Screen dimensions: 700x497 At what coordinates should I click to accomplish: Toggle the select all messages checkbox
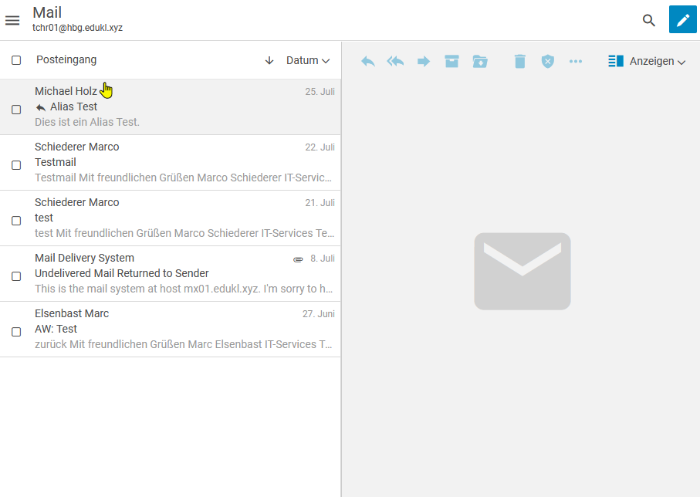tap(16, 60)
